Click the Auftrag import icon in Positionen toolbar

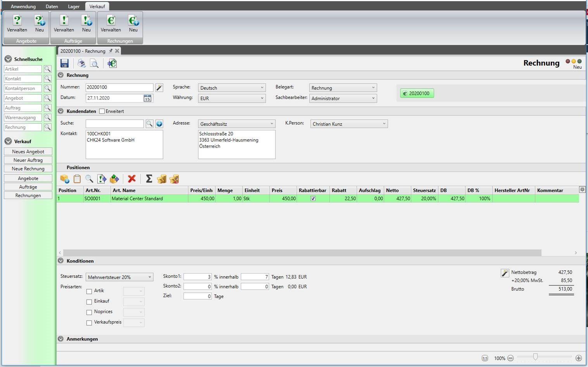[102, 179]
